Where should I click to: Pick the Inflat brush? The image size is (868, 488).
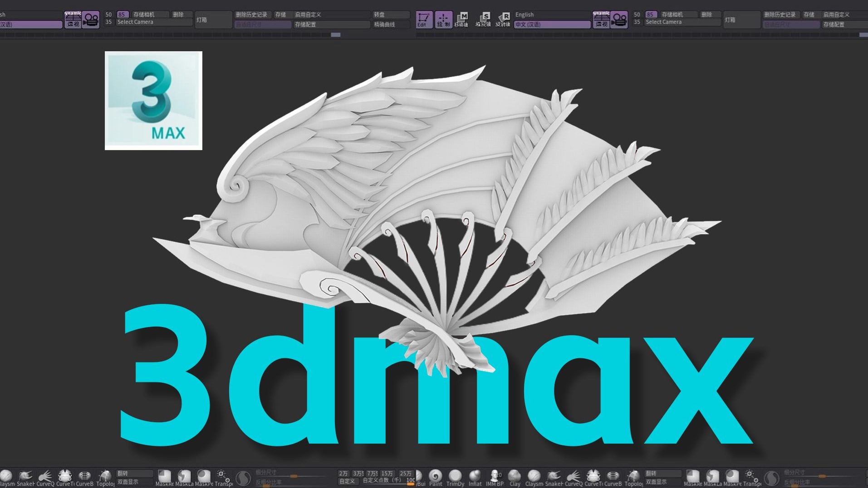475,478
